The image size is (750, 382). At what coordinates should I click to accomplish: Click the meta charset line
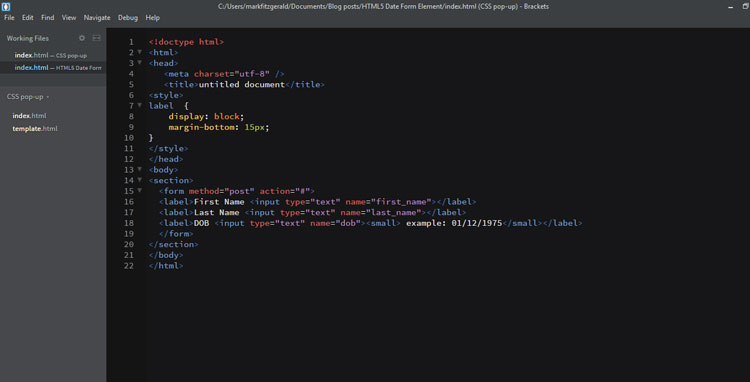click(x=224, y=74)
